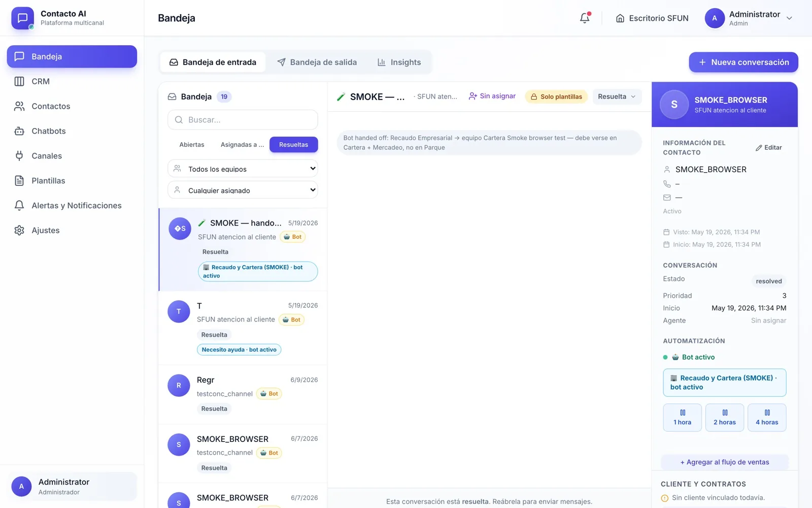Screen dimensions: 812x508
Task: Open the Insights tab
Action: click(x=399, y=62)
